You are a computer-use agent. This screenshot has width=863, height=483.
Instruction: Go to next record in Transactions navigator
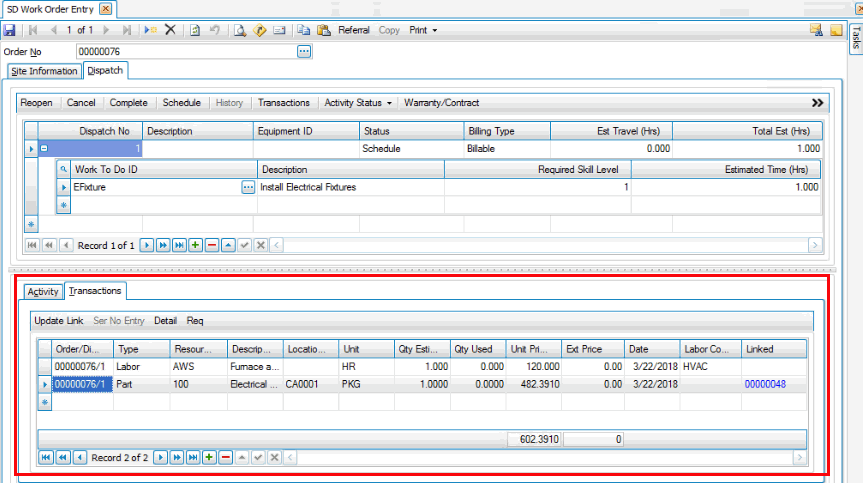160,458
